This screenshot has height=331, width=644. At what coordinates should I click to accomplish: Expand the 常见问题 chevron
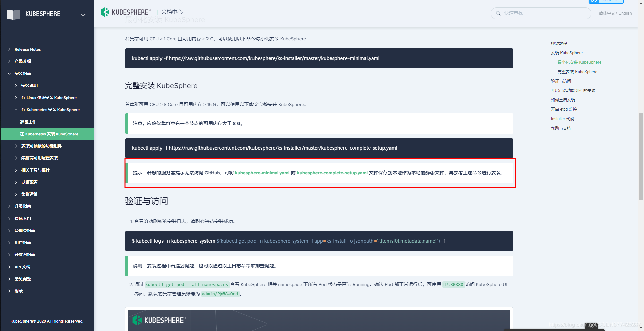[9, 279]
